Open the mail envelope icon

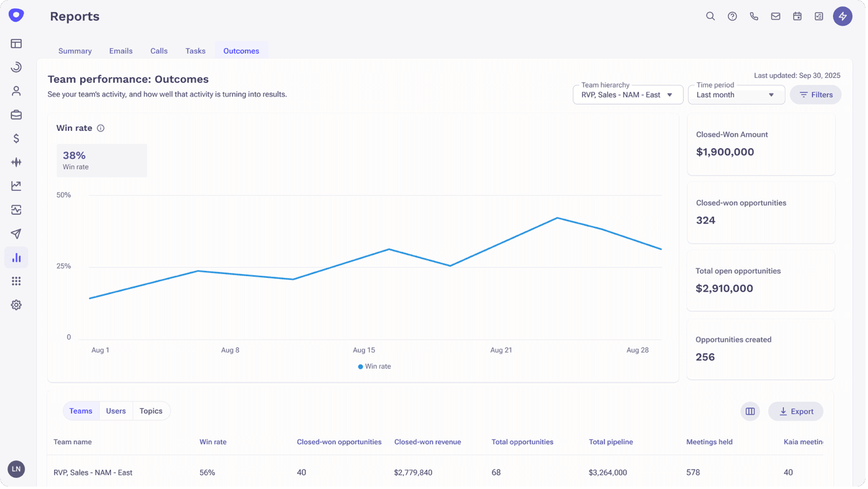[776, 16]
